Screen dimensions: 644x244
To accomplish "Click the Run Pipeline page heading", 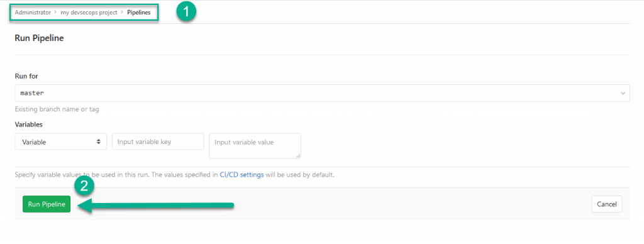I will [40, 38].
